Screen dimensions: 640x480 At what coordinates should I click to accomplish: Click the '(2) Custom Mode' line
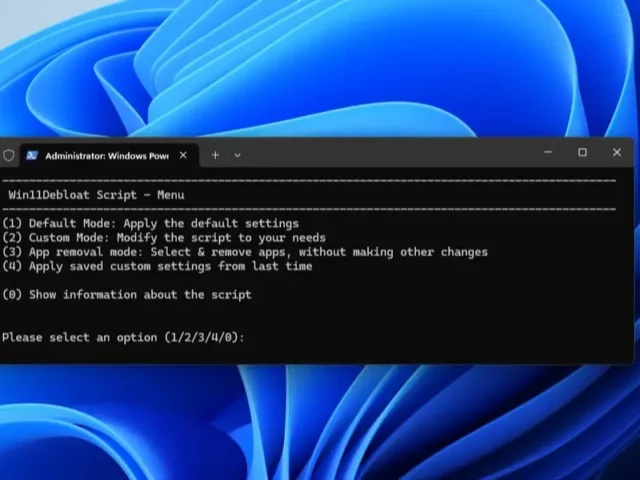(x=164, y=238)
